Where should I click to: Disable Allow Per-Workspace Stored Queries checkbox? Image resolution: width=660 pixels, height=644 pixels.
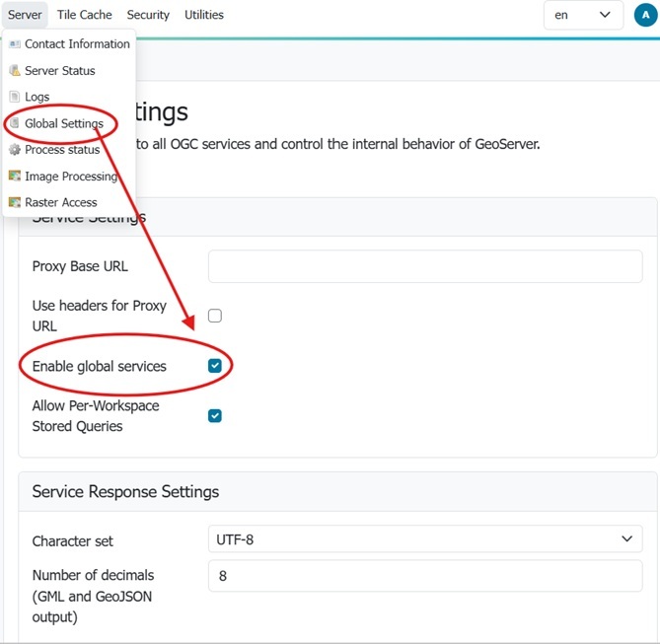pos(215,415)
